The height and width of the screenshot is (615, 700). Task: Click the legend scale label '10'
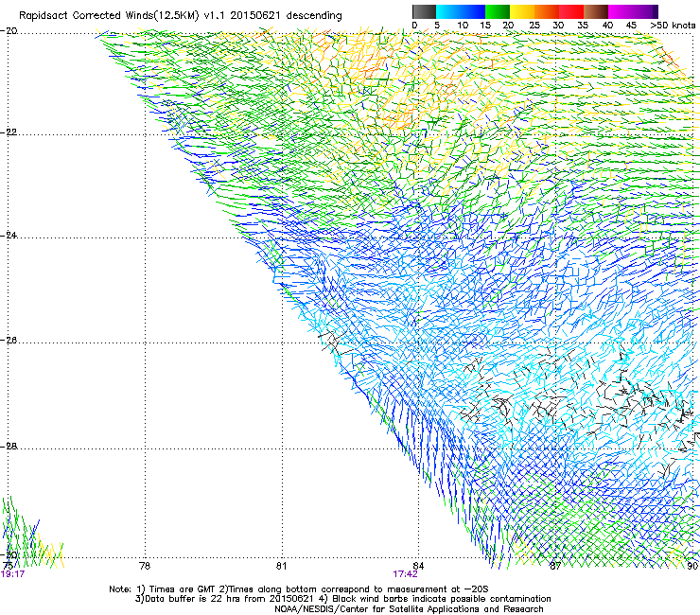(x=463, y=26)
